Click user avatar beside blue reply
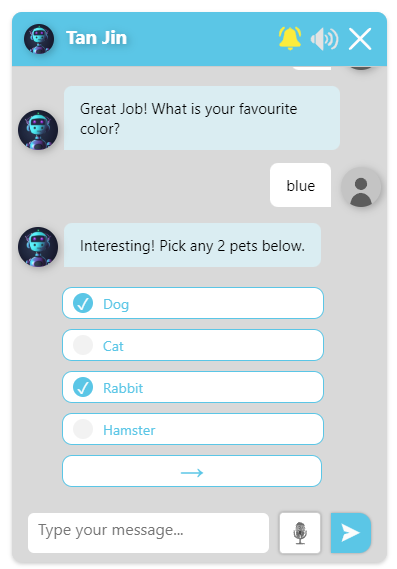 click(x=361, y=188)
